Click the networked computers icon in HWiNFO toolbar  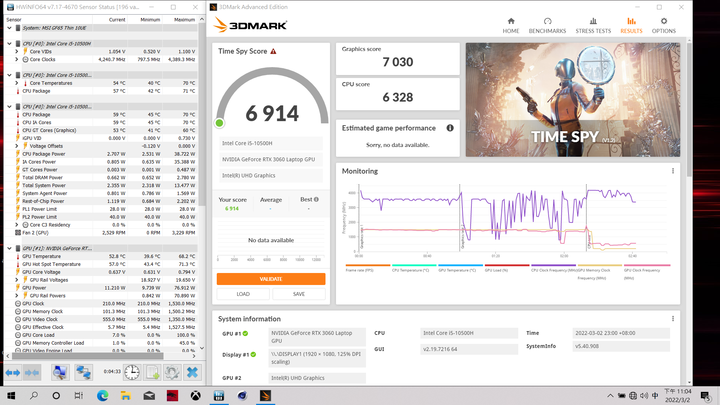tap(83, 372)
